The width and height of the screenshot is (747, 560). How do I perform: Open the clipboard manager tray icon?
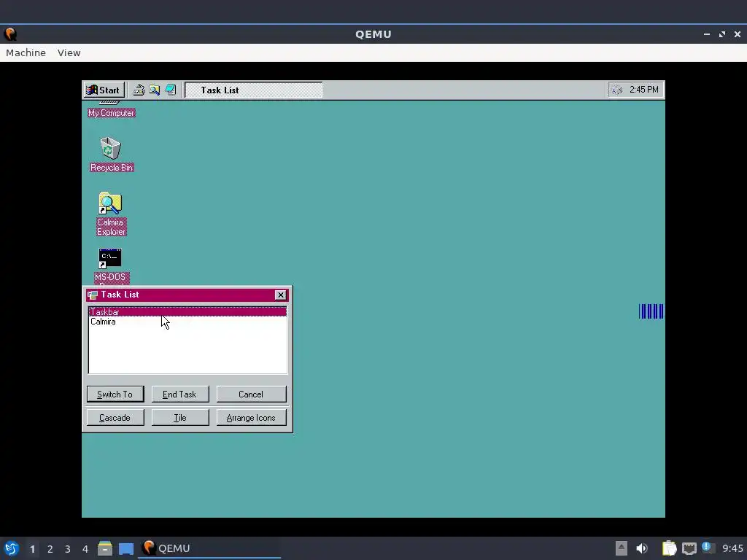point(670,548)
